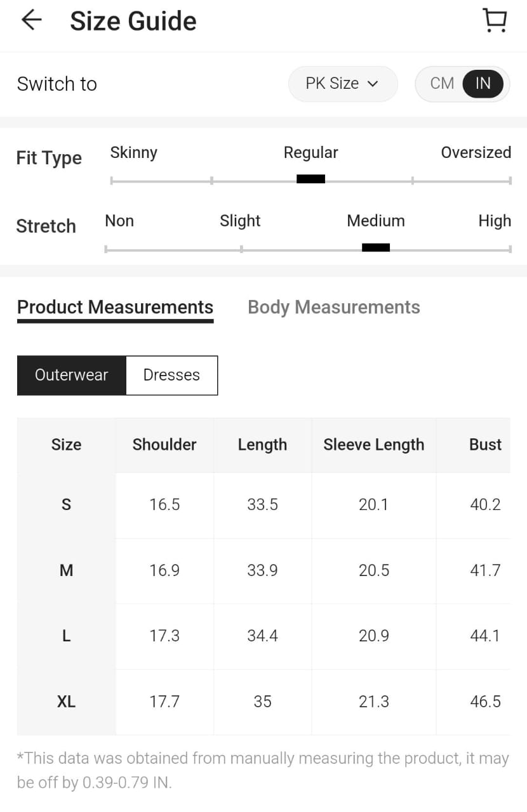Screen dimensions: 527x812
Task: Select the Dresses button
Action: click(171, 375)
